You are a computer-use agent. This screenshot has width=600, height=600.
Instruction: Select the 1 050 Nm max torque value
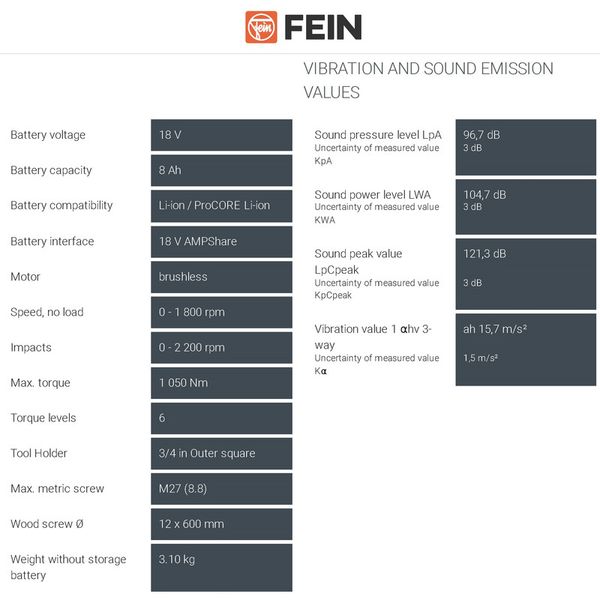pyautogui.click(x=185, y=383)
